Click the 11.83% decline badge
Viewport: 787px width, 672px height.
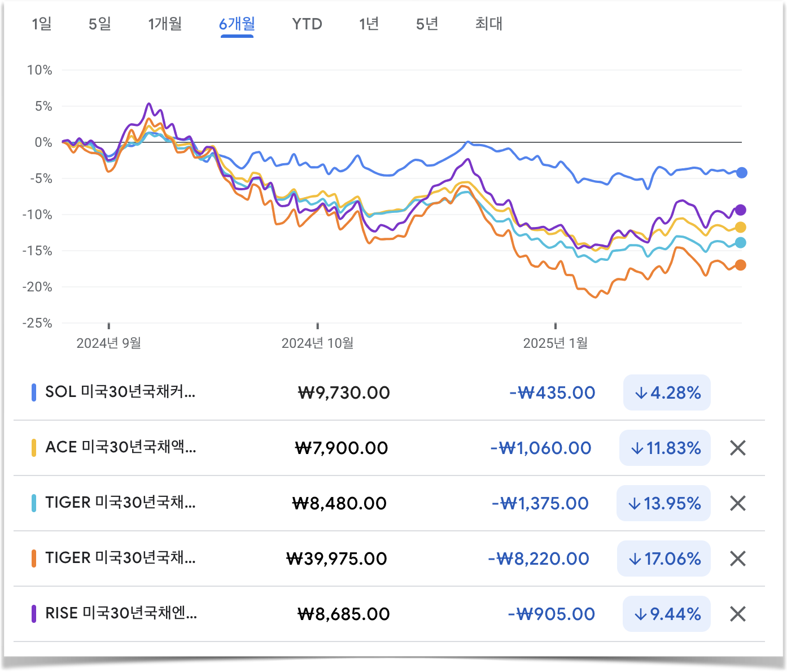[x=665, y=448]
